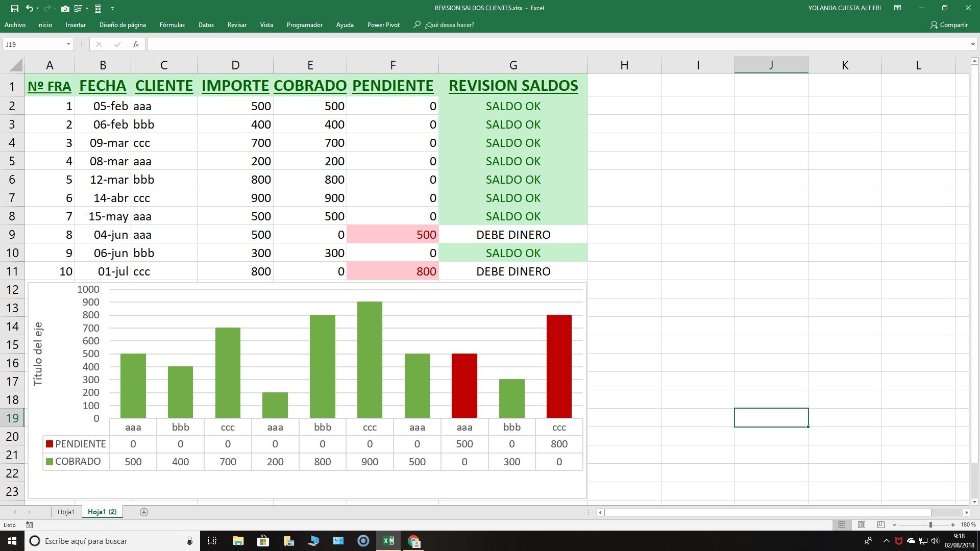The width and height of the screenshot is (980, 551).
Task: Open Microsoft Store from the taskbar
Action: 263,541
